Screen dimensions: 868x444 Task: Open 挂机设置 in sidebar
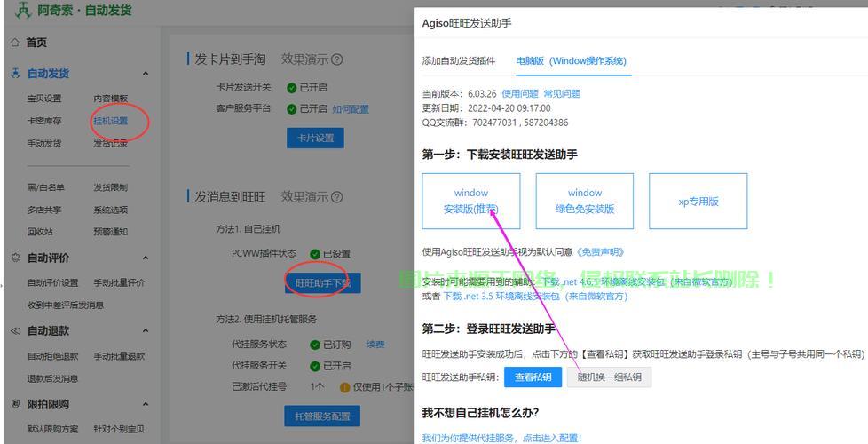(110, 121)
